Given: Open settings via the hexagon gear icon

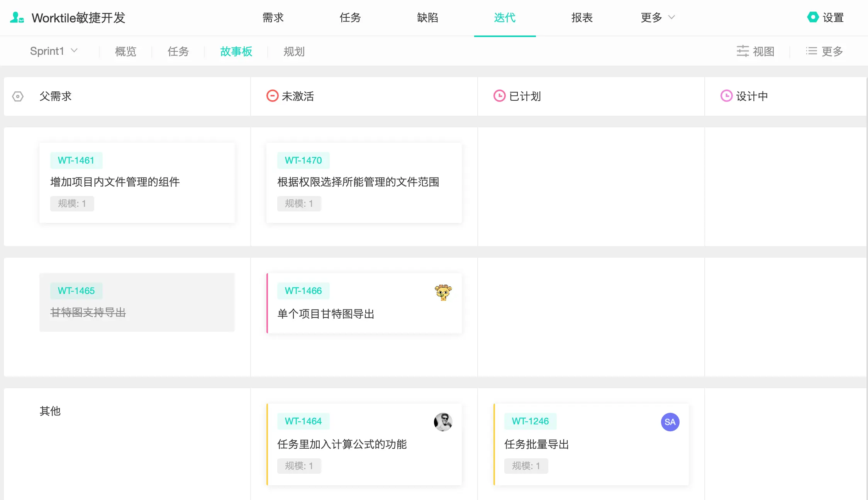Looking at the screenshot, I should pos(813,17).
